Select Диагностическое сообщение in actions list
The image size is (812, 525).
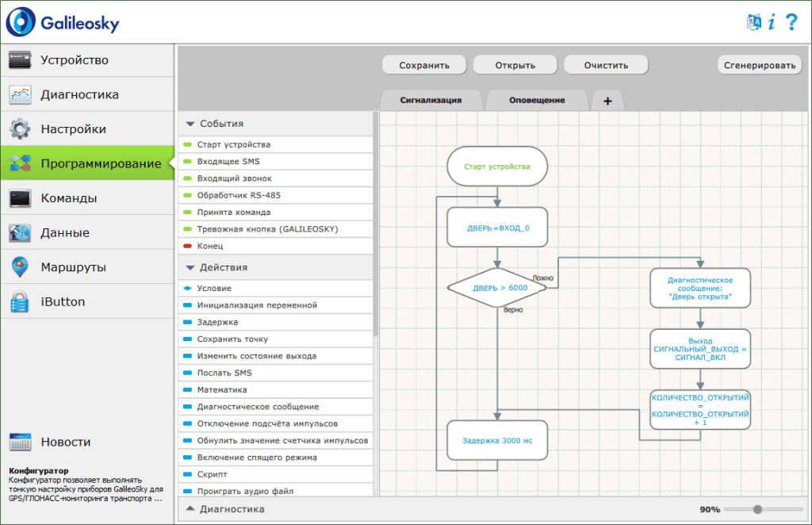pyautogui.click(x=275, y=407)
